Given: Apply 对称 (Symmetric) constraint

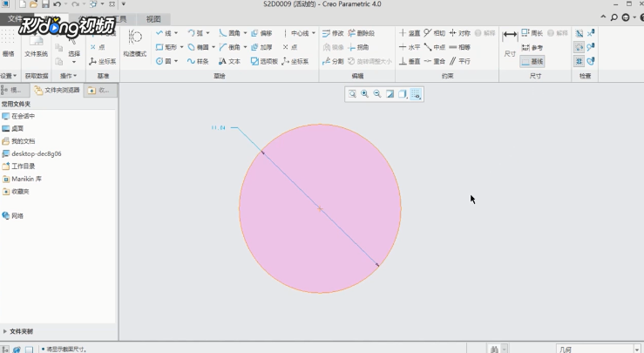Looking at the screenshot, I should tap(459, 33).
